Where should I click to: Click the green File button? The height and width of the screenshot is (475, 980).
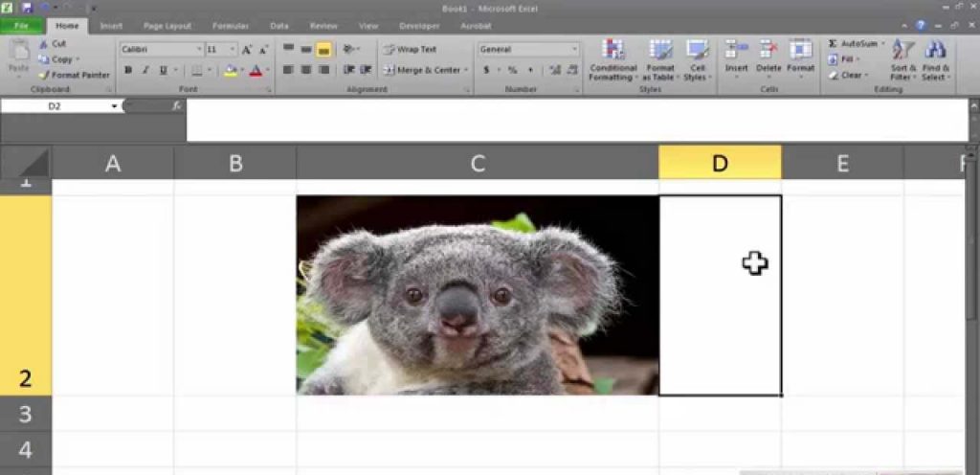(21, 26)
